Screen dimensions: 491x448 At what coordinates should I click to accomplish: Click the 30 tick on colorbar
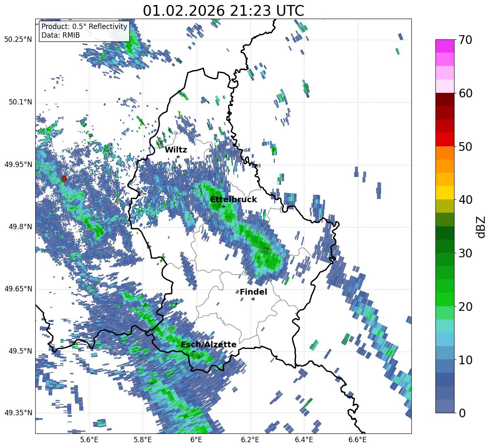click(465, 253)
